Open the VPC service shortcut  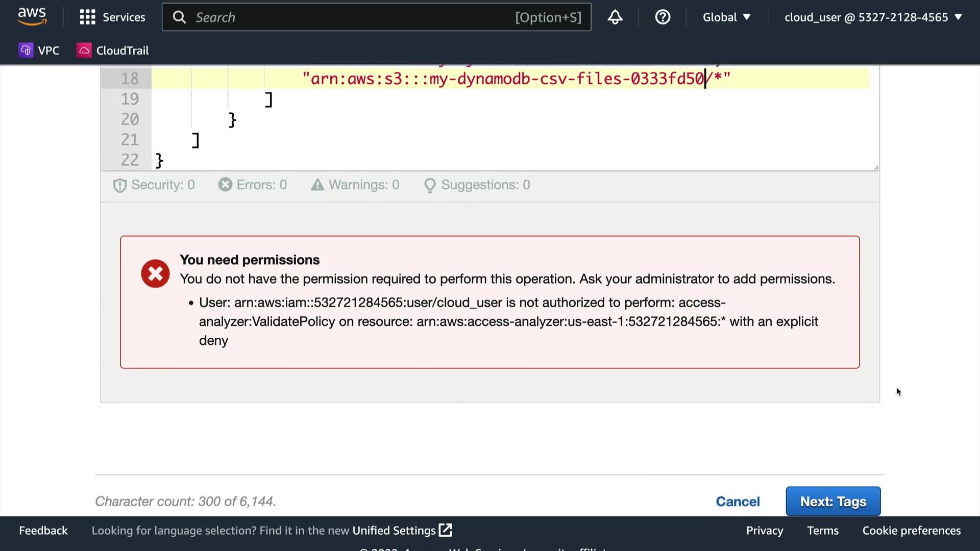pyautogui.click(x=39, y=51)
